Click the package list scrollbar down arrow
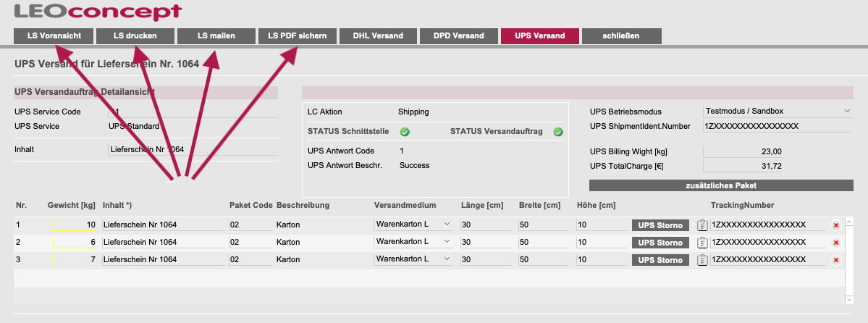Screen dimensions: 868x323 [x=850, y=299]
